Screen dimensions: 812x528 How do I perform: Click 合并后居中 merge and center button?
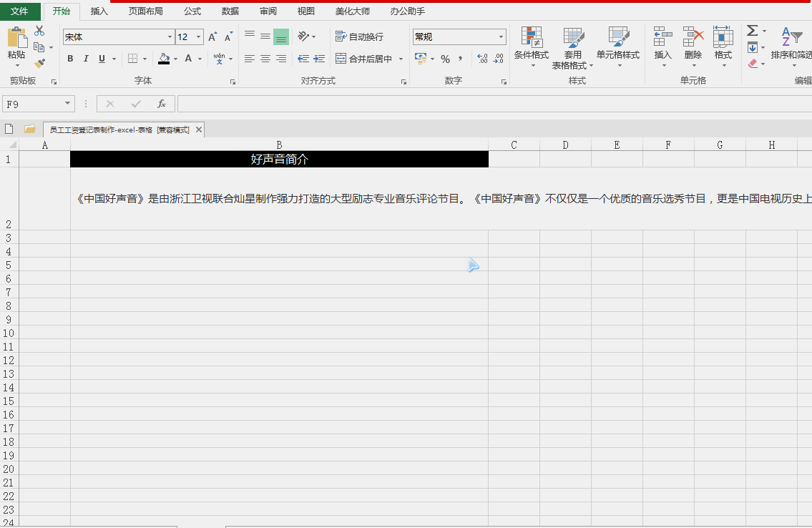(x=364, y=59)
